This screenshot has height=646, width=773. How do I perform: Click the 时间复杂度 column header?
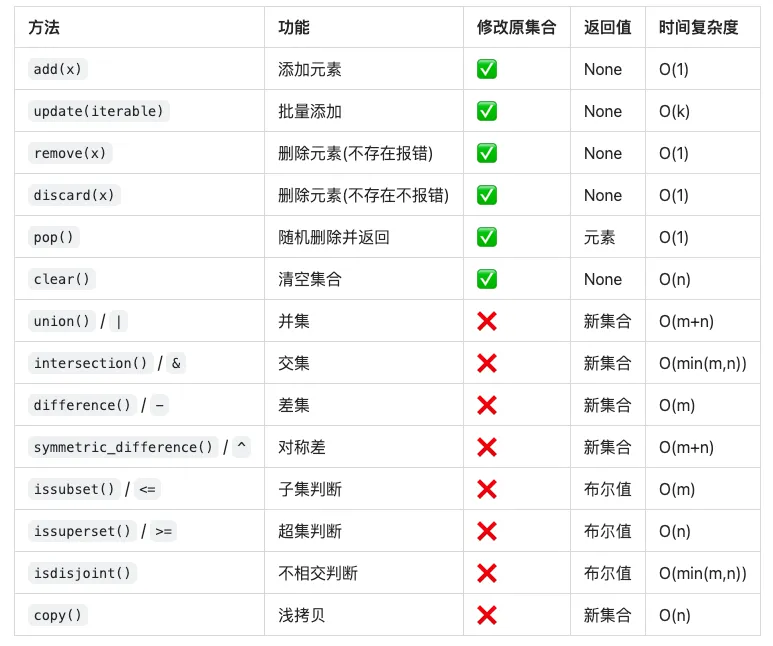point(699,27)
